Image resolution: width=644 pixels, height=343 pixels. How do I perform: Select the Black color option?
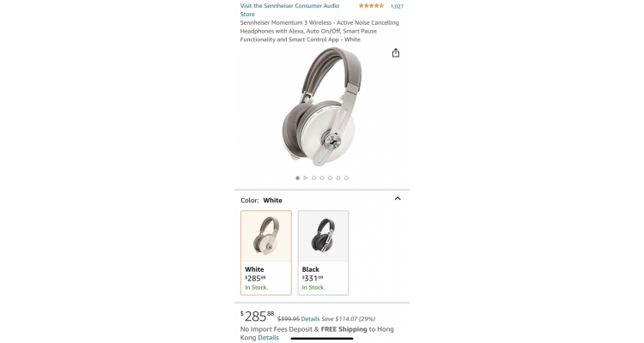[x=323, y=253]
